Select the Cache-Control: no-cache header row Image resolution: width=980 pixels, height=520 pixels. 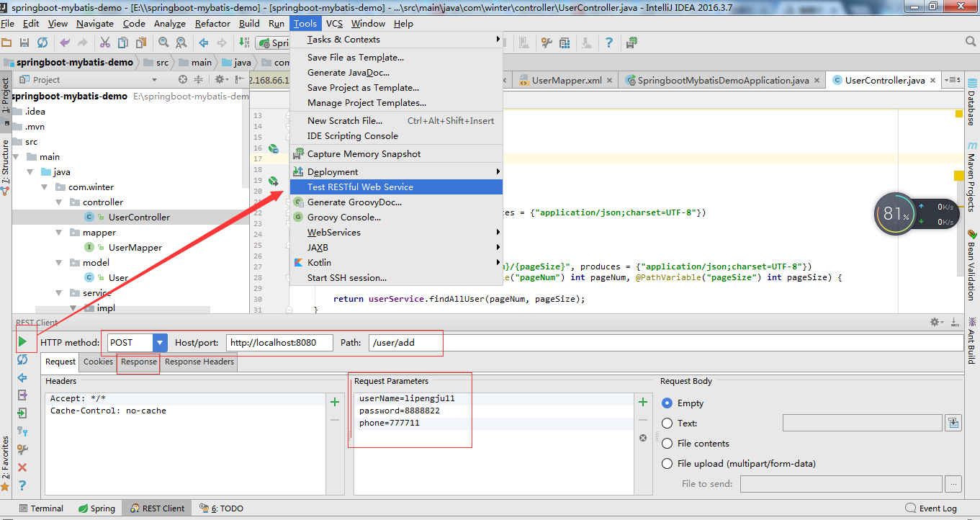click(x=186, y=411)
